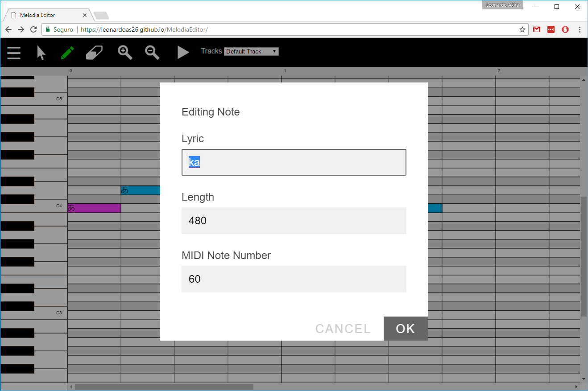The width and height of the screenshot is (588, 391).
Task: Open the Opera-style red O extension
Action: (565, 29)
